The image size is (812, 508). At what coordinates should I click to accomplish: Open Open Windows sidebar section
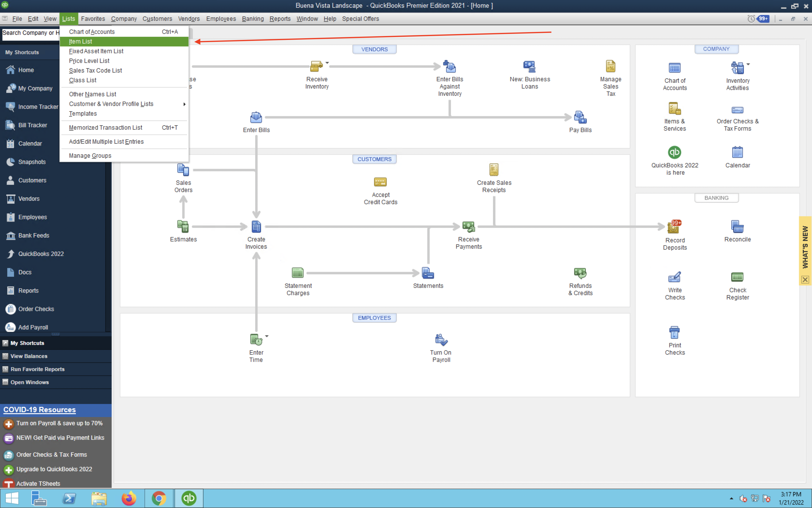tap(56, 382)
